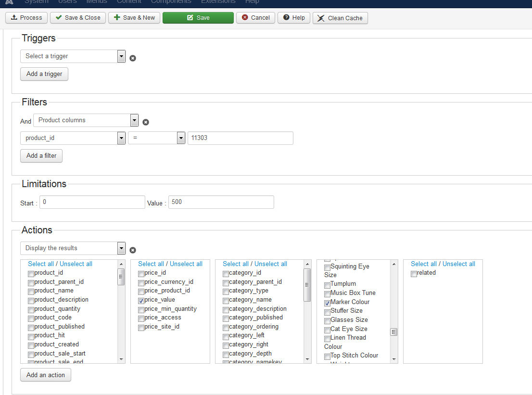Click Save & New plus button
The image size is (532, 395).
[134, 18]
